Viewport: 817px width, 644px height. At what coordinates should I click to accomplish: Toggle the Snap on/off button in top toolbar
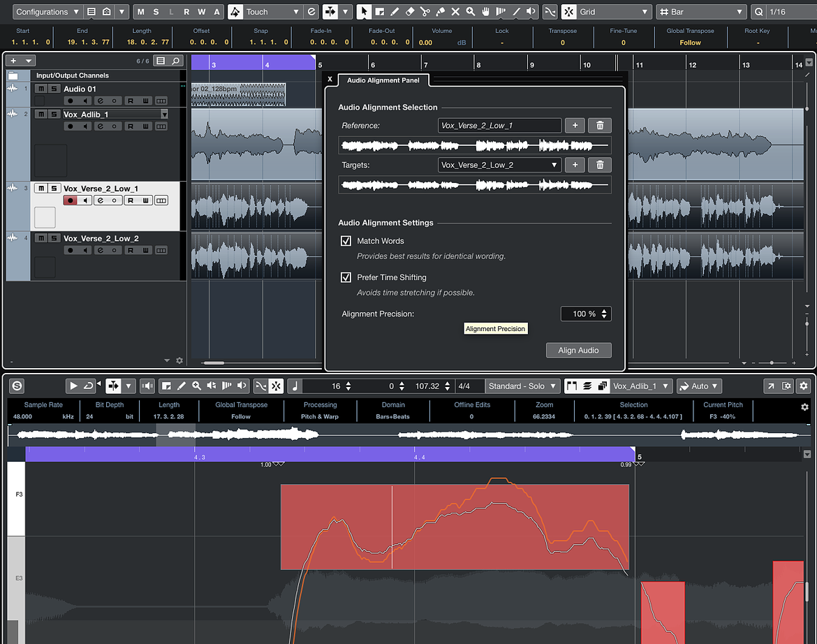(x=569, y=11)
